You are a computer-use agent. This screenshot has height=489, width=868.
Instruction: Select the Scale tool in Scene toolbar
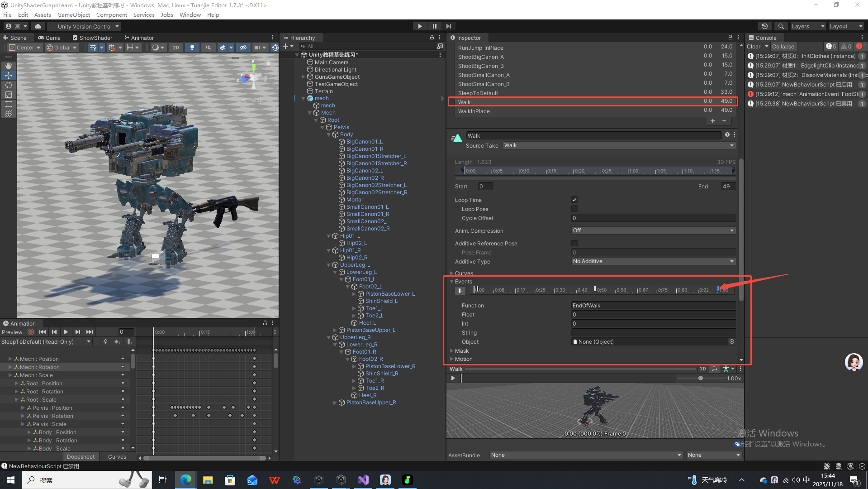(9, 95)
